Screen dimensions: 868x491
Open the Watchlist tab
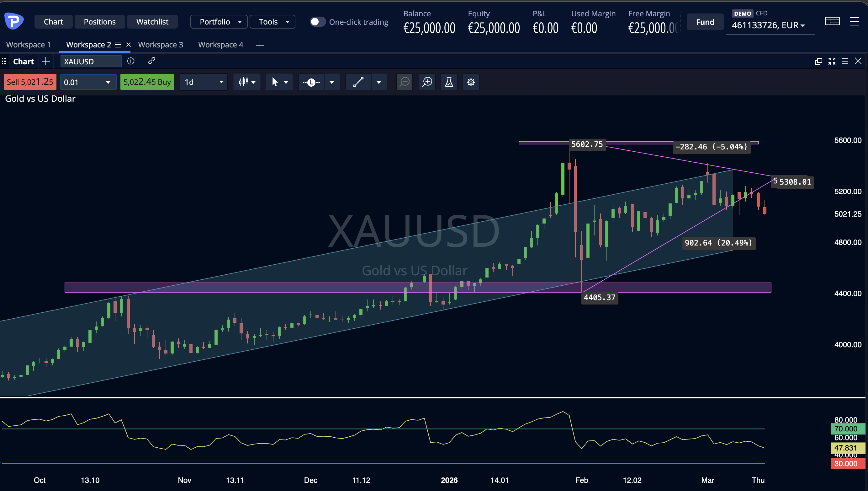click(152, 22)
